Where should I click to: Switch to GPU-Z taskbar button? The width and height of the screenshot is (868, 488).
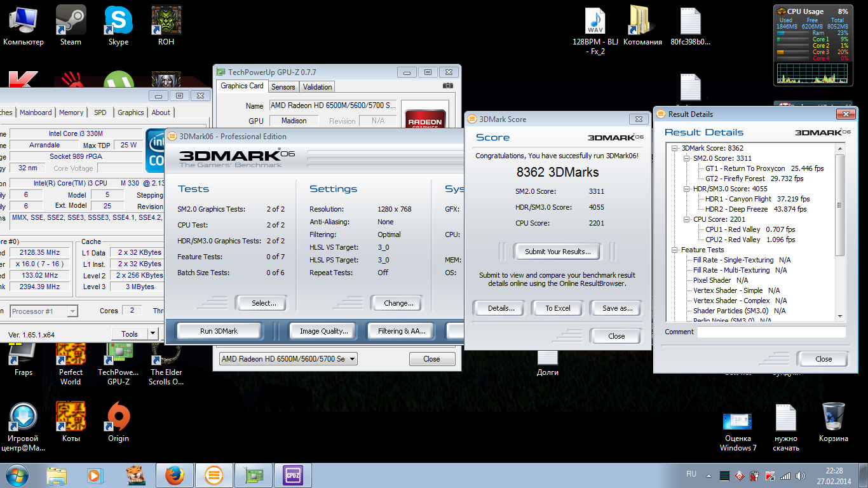coord(254,475)
